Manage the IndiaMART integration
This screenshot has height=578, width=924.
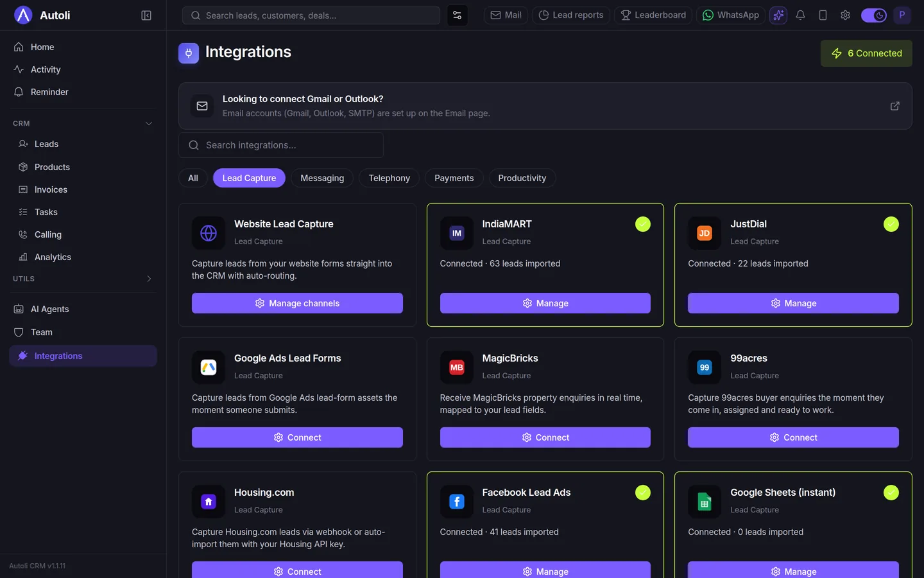tap(545, 303)
